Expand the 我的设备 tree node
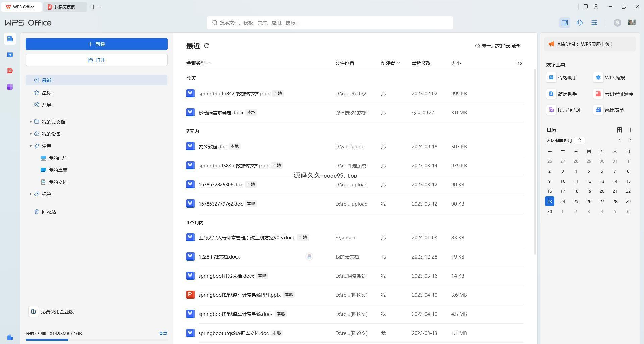The height and width of the screenshot is (344, 644). (x=31, y=134)
